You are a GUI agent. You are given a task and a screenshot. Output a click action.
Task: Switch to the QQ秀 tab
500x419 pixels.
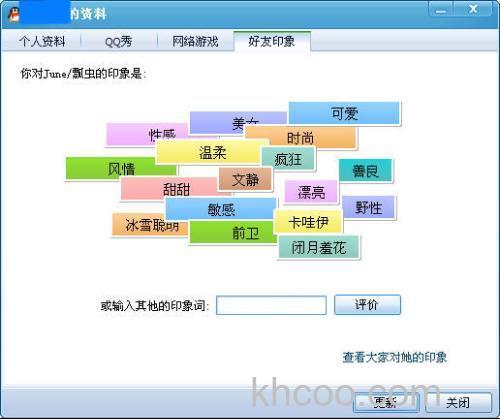click(x=118, y=41)
